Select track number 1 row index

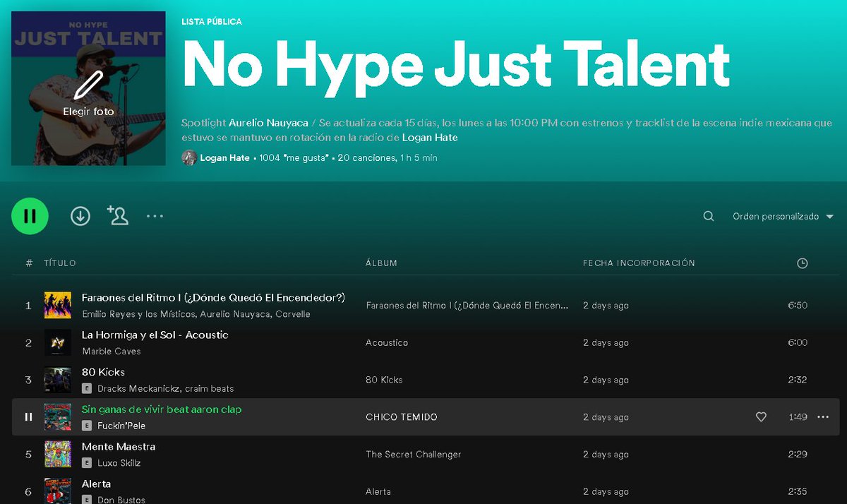click(x=28, y=306)
